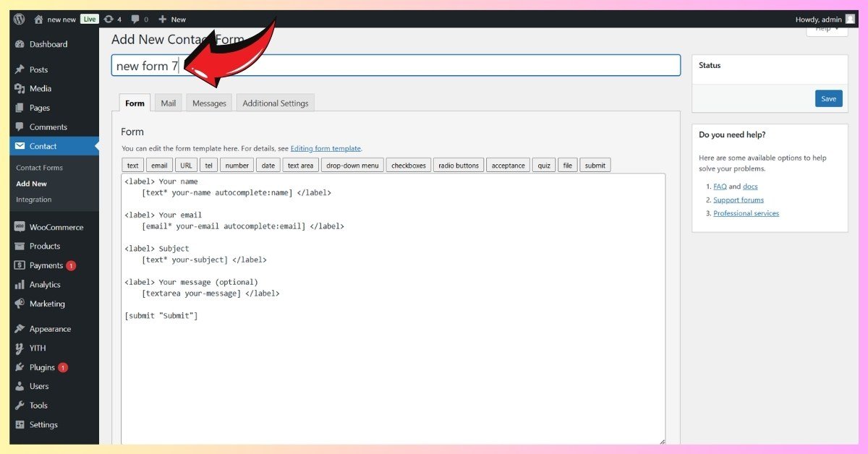Open the Additional Settings tab
The height and width of the screenshot is (454, 868).
(x=275, y=103)
